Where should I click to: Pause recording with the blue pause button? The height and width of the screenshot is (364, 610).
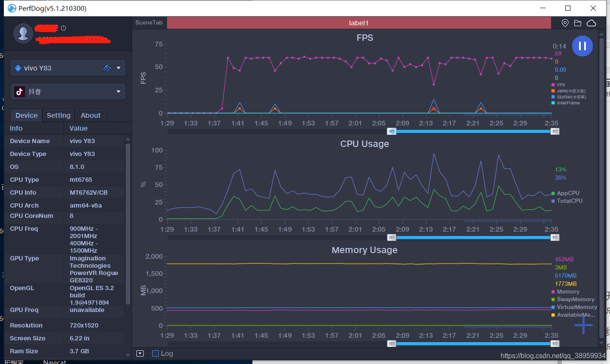tap(582, 46)
